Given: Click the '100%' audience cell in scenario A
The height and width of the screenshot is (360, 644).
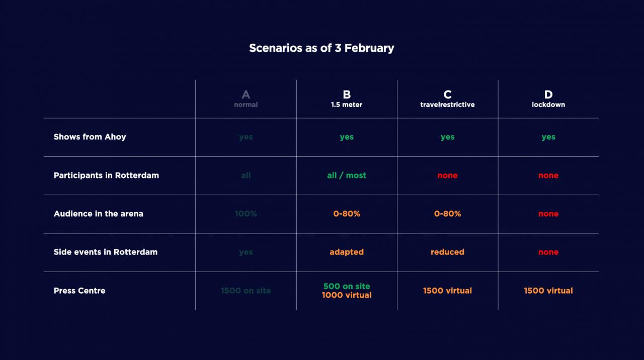Looking at the screenshot, I should (246, 214).
